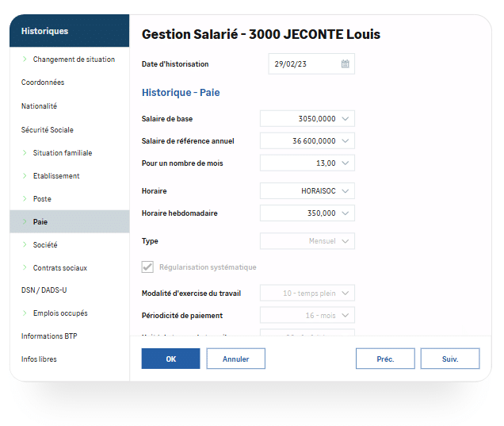Expand chevron beside Emplois occupés

coord(25,313)
